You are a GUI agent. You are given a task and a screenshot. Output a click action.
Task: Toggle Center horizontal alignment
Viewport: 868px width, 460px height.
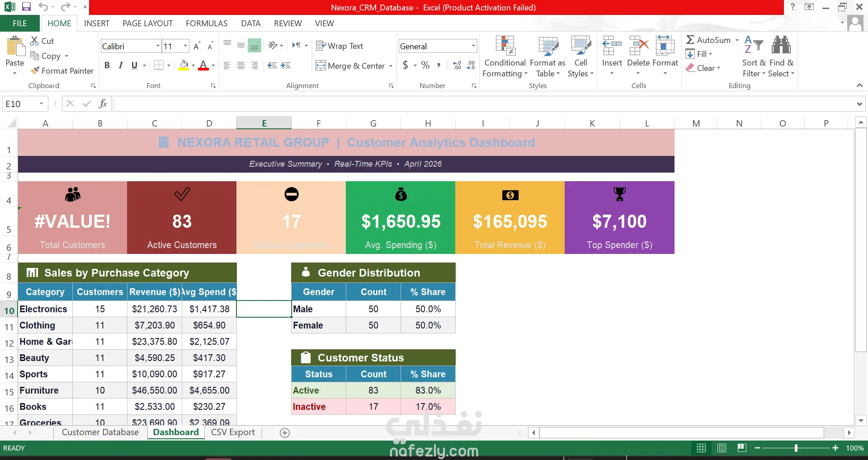241,66
